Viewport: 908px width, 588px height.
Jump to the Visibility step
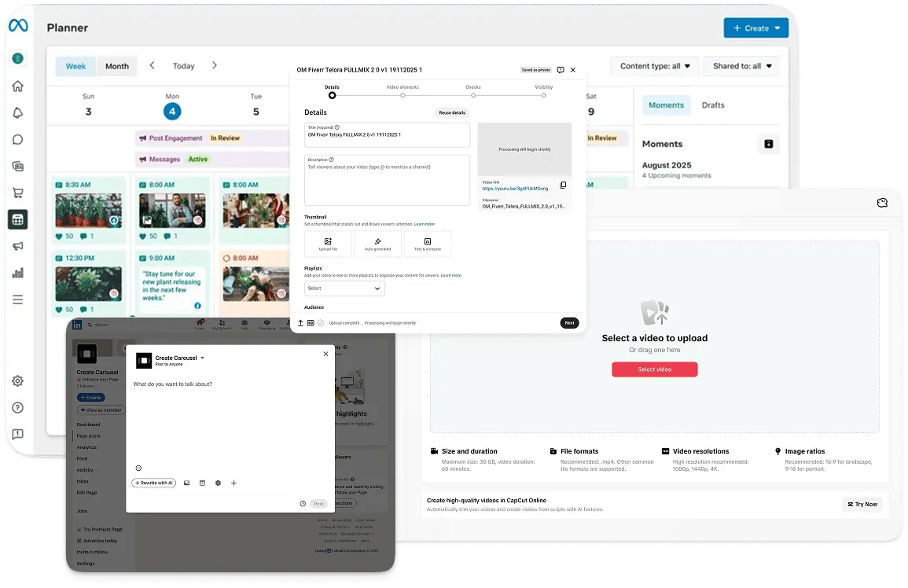coord(543,95)
